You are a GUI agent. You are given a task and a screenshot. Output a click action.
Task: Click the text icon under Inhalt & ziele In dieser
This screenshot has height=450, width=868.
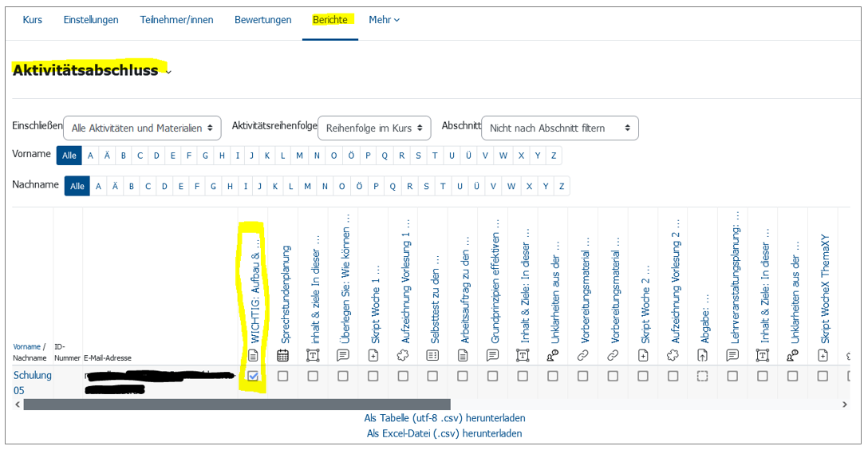coord(313,355)
